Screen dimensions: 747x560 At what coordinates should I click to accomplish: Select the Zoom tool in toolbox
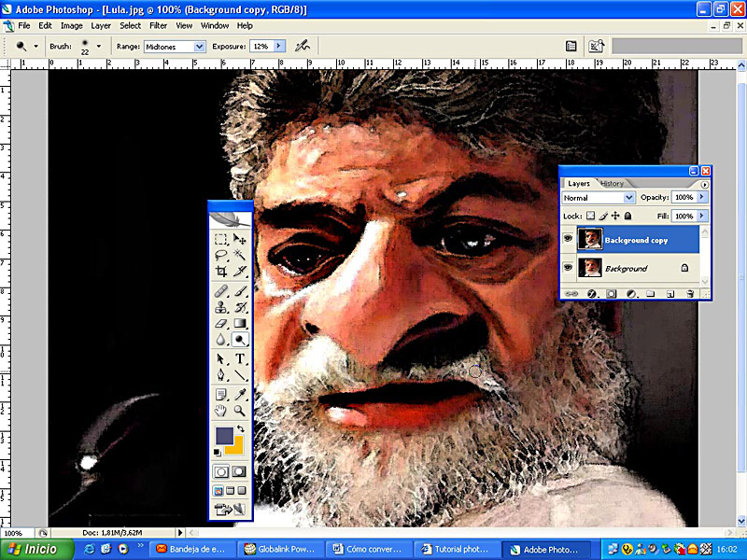[240, 410]
